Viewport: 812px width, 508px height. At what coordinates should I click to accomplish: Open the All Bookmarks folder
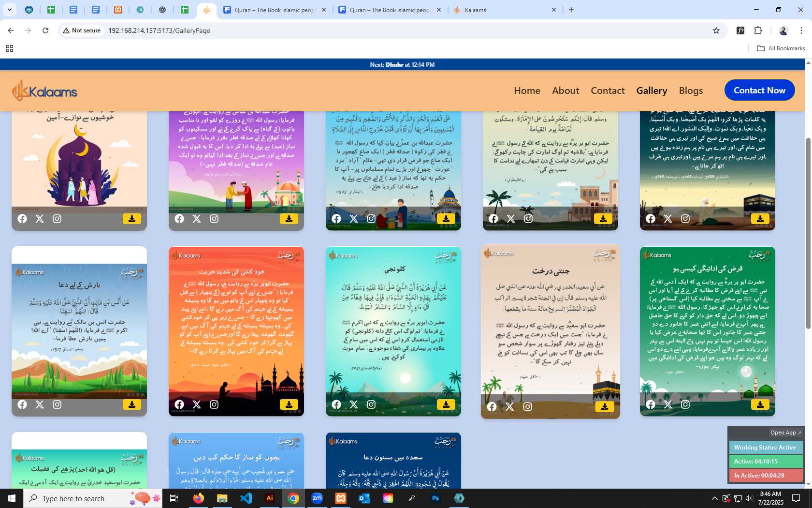point(781,48)
